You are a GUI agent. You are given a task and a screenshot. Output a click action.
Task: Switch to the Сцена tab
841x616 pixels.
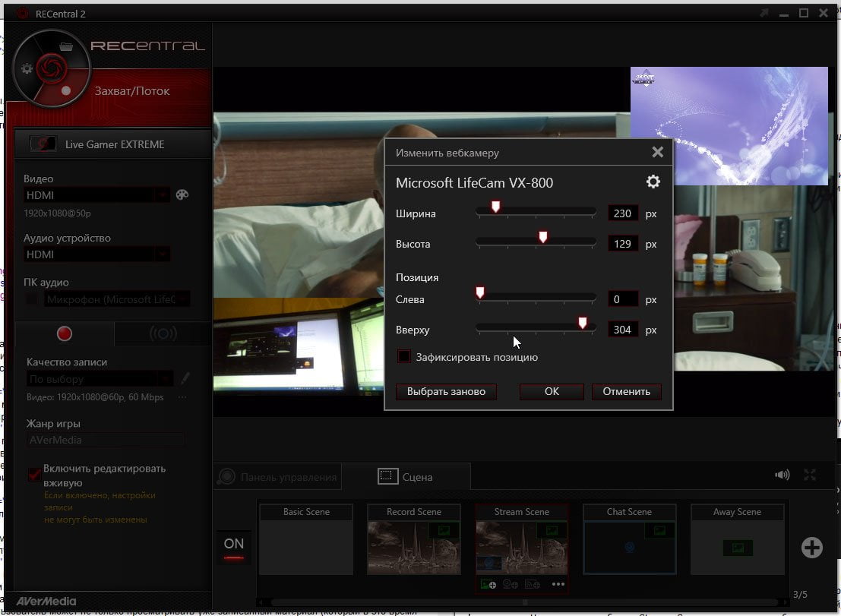point(406,476)
